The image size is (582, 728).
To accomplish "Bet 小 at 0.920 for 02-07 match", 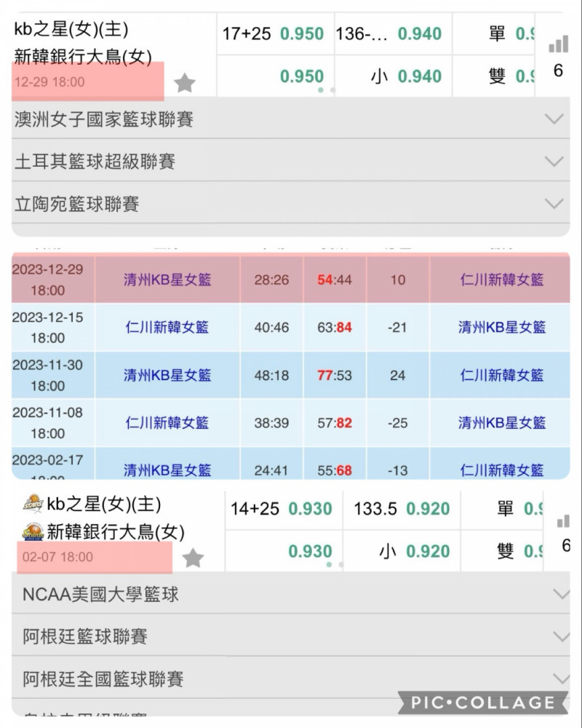I will coord(402,551).
